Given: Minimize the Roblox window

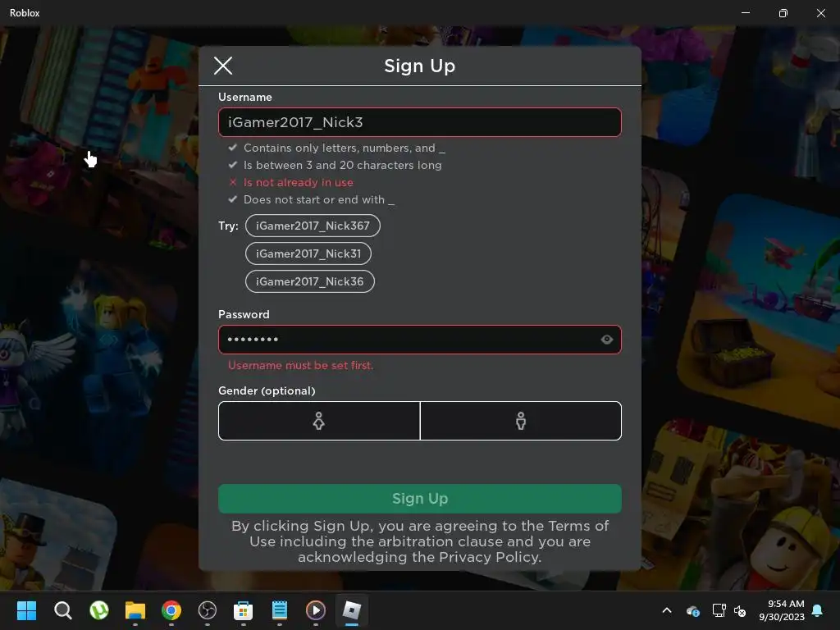Looking at the screenshot, I should click(x=745, y=12).
